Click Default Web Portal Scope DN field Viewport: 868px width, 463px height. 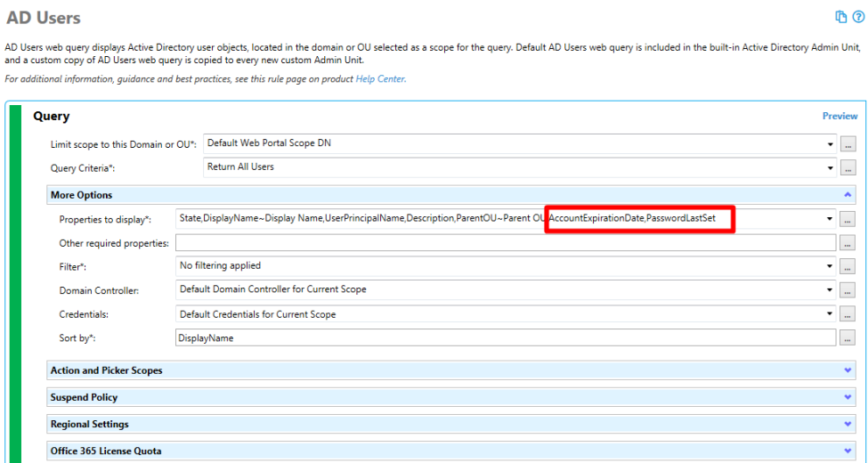[520, 144]
